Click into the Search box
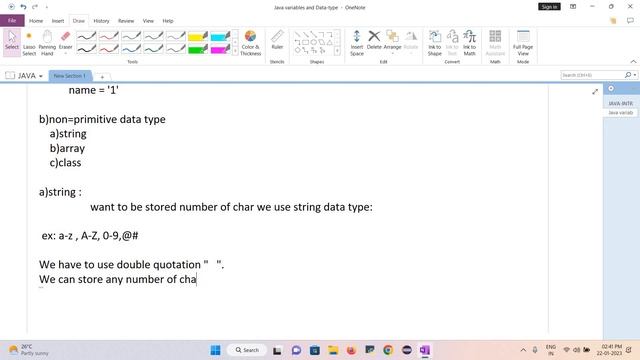Screen dimensions: 640x360 [x=592, y=75]
